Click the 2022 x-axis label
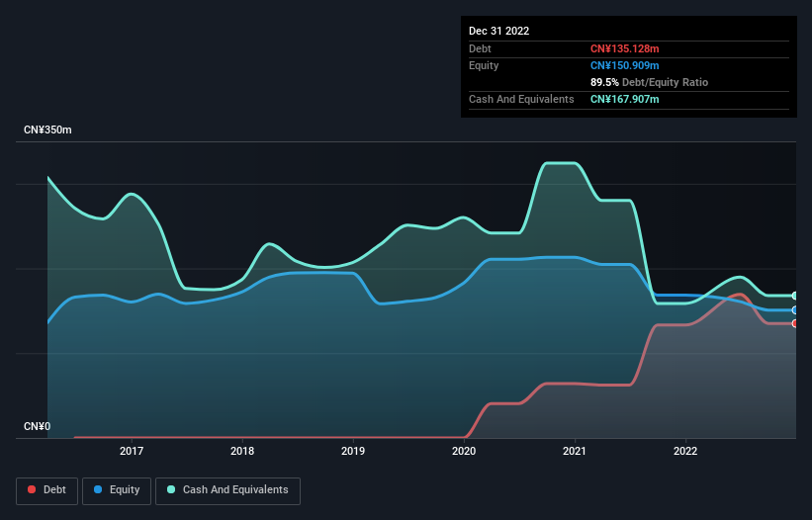Screen dimensions: 812x520 pos(685,451)
